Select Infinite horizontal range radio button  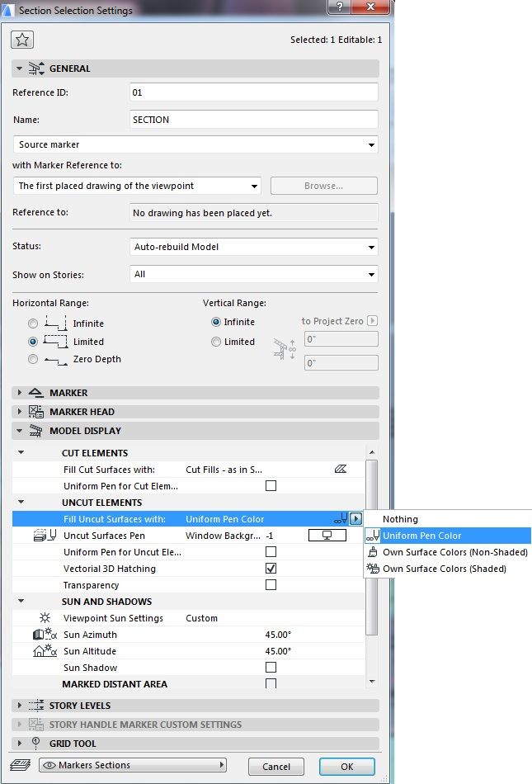(x=33, y=324)
